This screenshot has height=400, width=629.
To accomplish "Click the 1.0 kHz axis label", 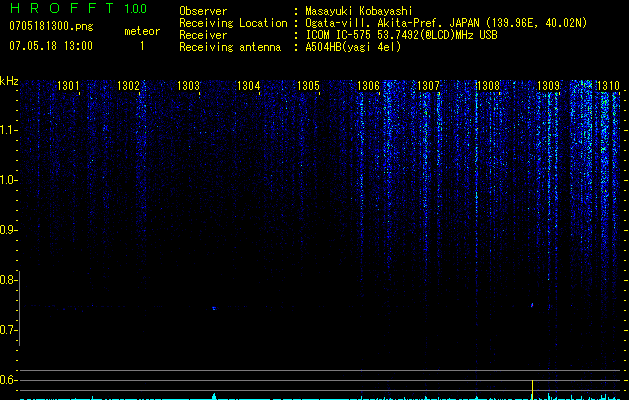I will tap(8, 180).
